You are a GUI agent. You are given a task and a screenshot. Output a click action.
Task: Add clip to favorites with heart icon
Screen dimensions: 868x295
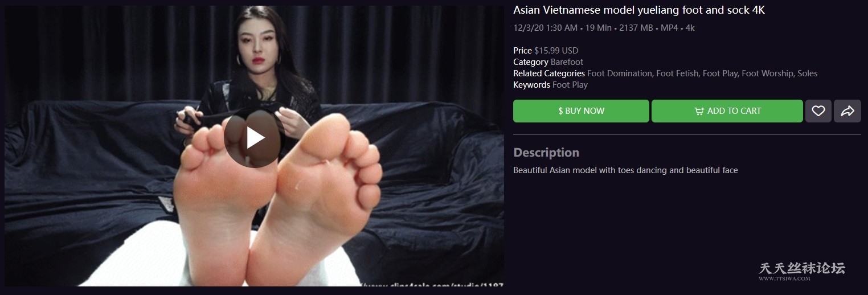(818, 111)
